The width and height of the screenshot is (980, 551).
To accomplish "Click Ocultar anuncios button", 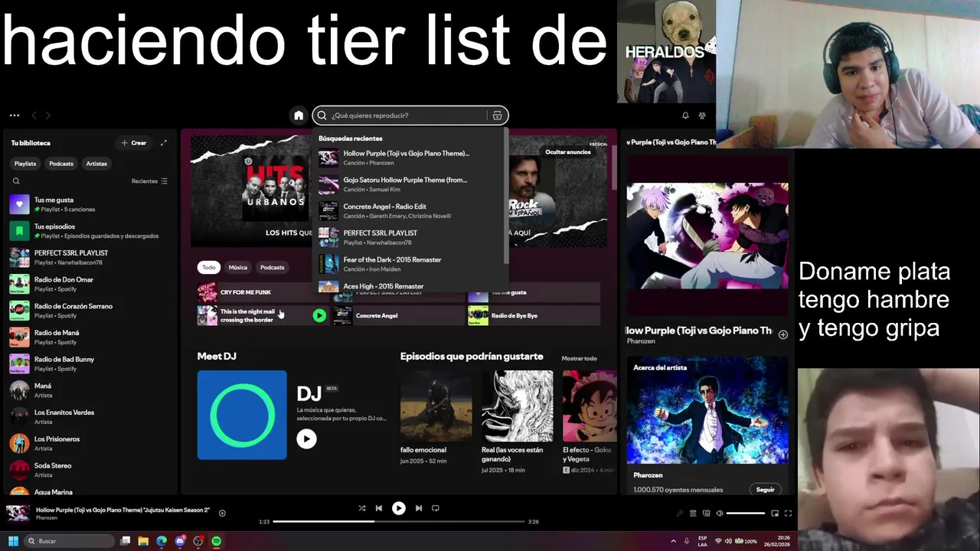I will coord(567,152).
